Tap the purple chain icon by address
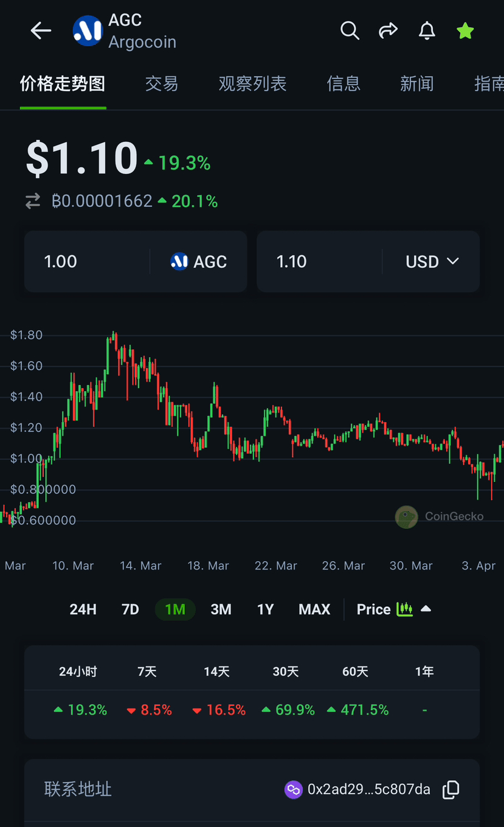The image size is (504, 827). tap(294, 790)
